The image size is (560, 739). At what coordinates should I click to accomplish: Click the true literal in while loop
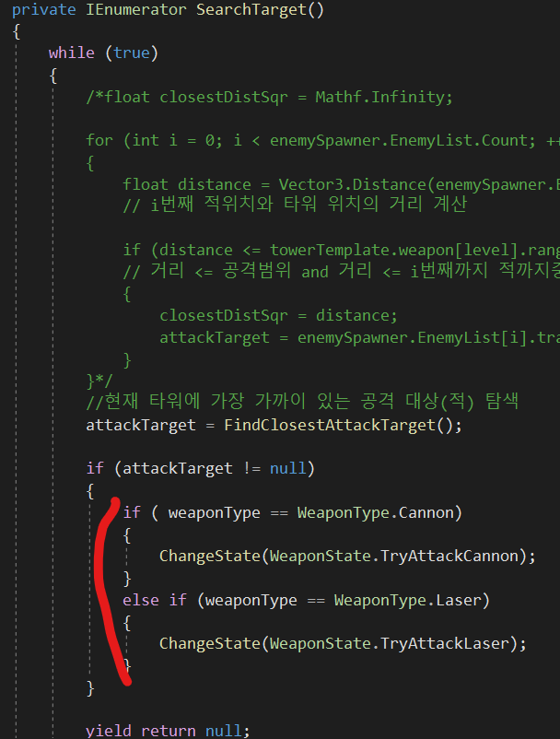coord(131,53)
